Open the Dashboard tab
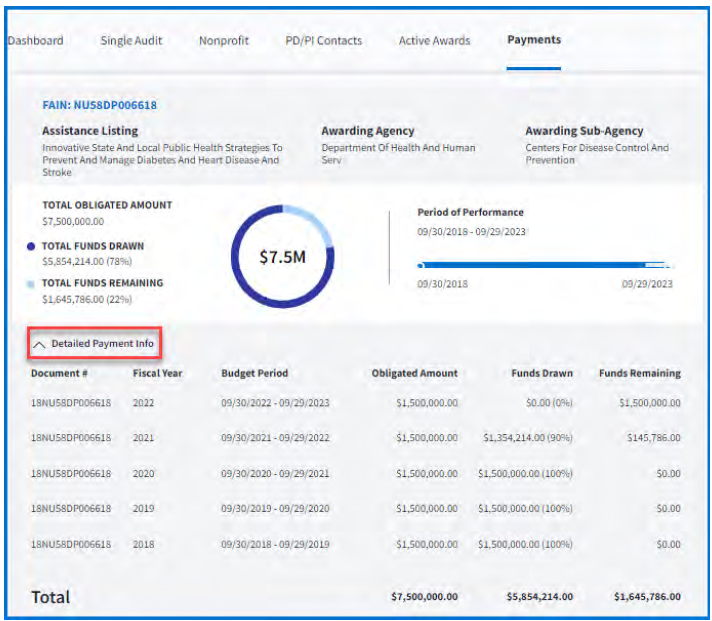Screen dimensions: 712x621 [x=36, y=41]
